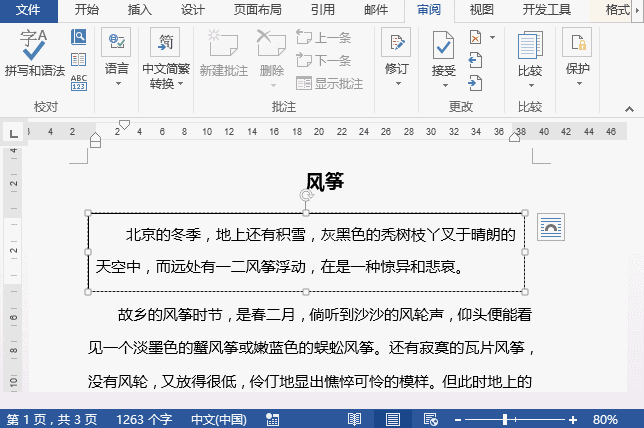Switch to web layout view in status bar
The image size is (644, 428).
[x=429, y=418]
